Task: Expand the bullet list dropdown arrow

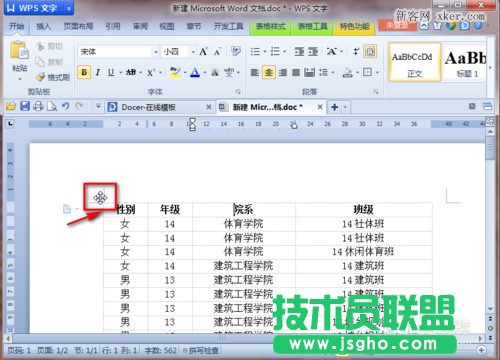Action: 265,52
